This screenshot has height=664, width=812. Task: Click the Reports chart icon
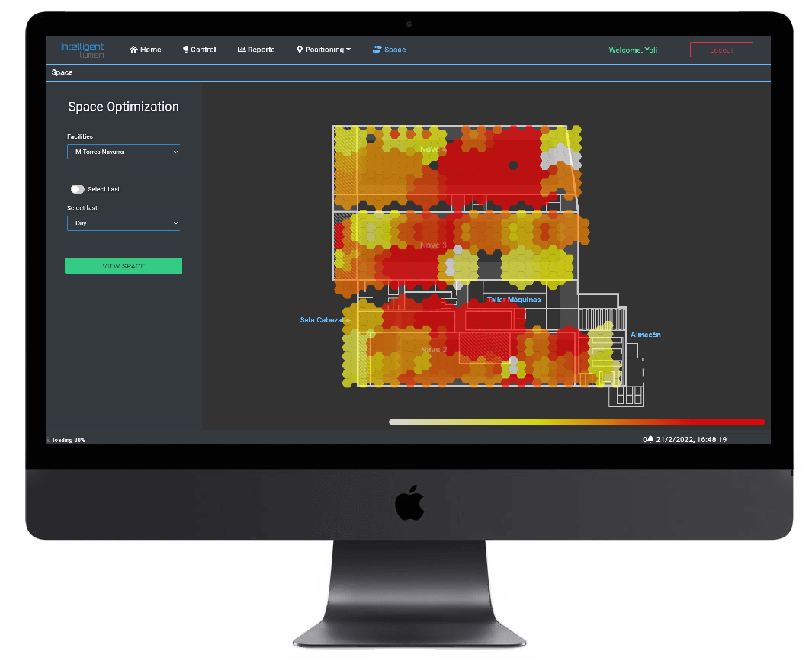[x=241, y=50]
